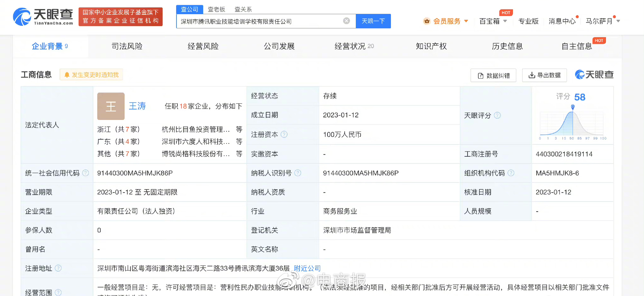Switch to the 查老板 search tab
This screenshot has width=644, height=296.
pyautogui.click(x=216, y=9)
